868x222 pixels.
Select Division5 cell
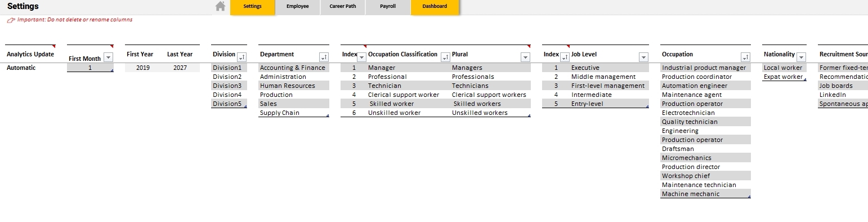point(229,104)
